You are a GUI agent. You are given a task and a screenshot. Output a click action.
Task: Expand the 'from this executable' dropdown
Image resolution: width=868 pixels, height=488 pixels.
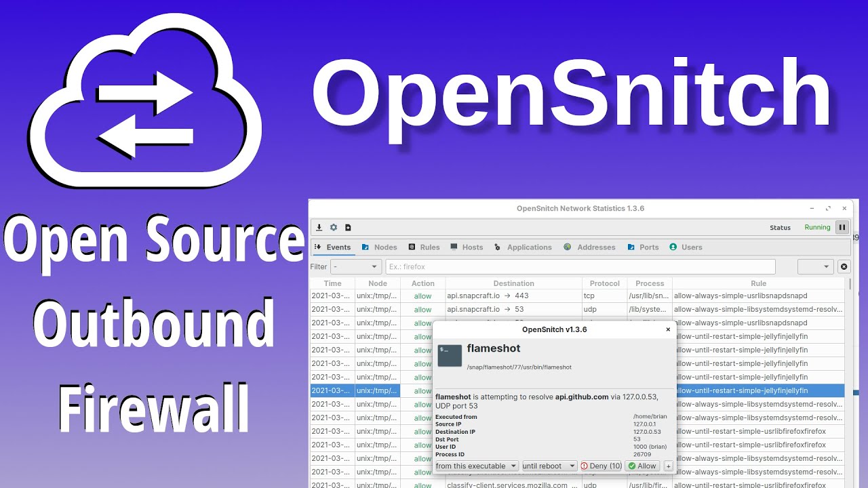[x=476, y=466]
